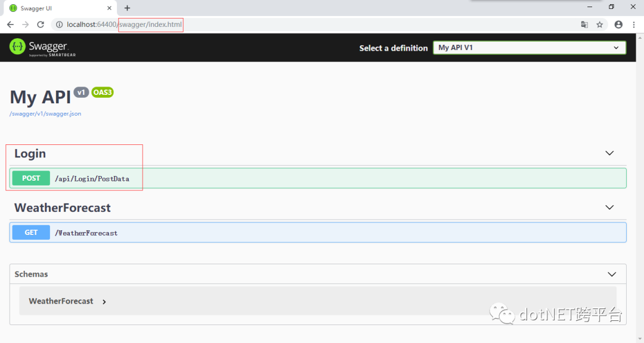
Task: Reload the Swagger page
Action: [41, 24]
